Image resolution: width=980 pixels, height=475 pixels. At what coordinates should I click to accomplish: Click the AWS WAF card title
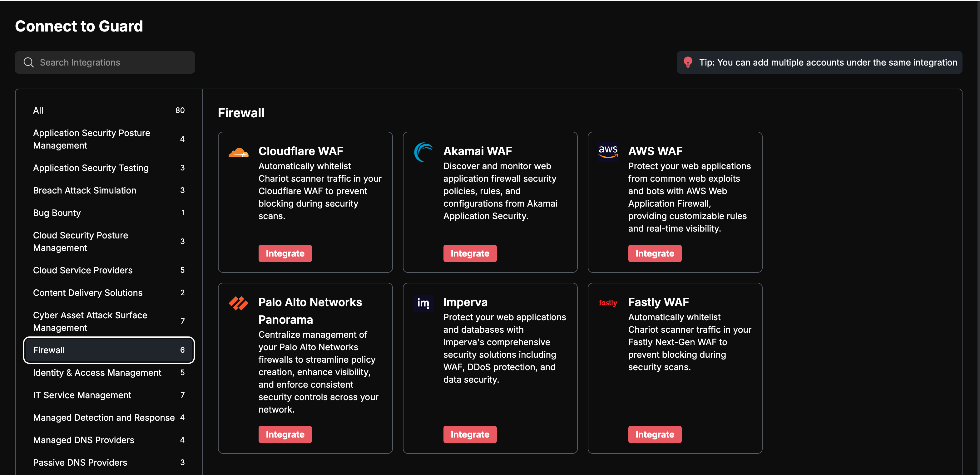pos(655,151)
